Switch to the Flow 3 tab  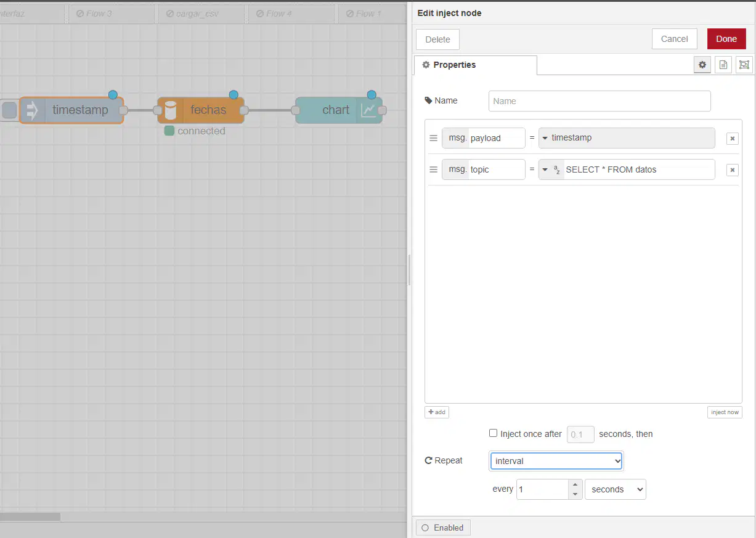click(111, 14)
